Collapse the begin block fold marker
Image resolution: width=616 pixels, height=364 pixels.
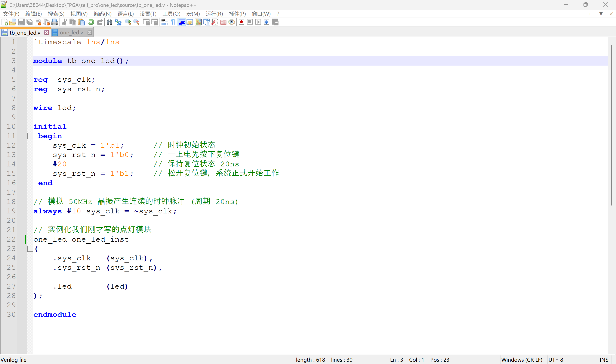[x=30, y=136]
